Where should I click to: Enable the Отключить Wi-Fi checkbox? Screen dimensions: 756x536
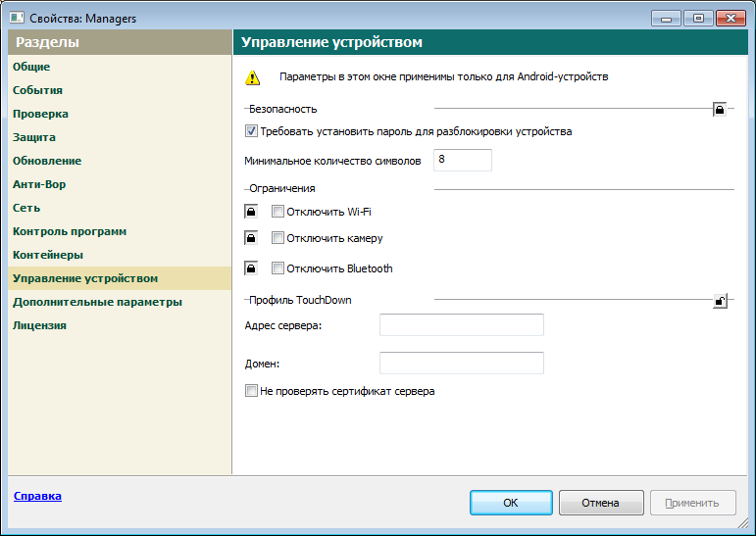coord(277,212)
